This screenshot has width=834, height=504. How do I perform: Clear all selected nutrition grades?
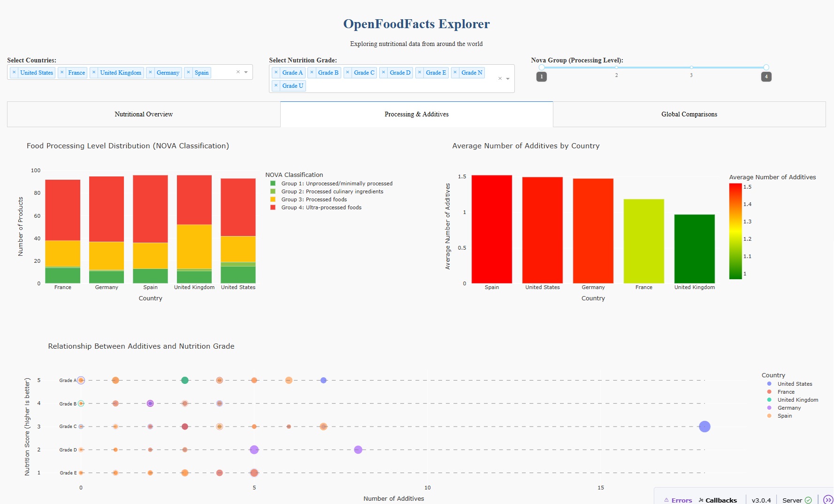pyautogui.click(x=500, y=79)
